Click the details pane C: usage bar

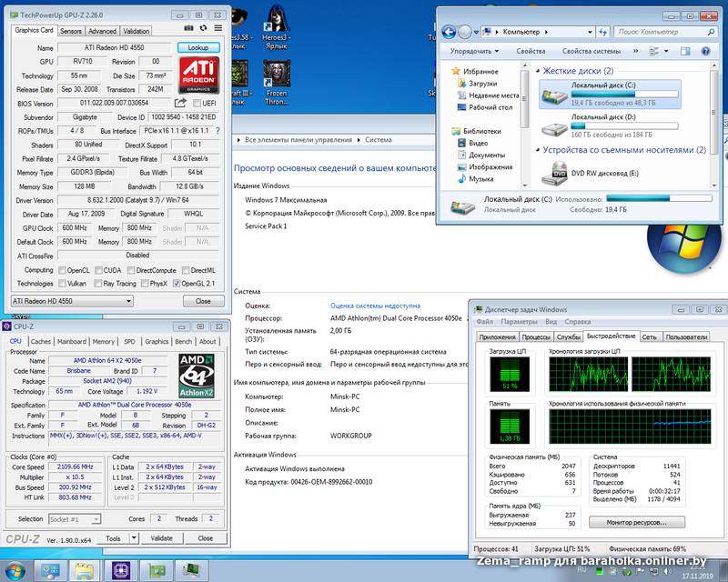659,198
